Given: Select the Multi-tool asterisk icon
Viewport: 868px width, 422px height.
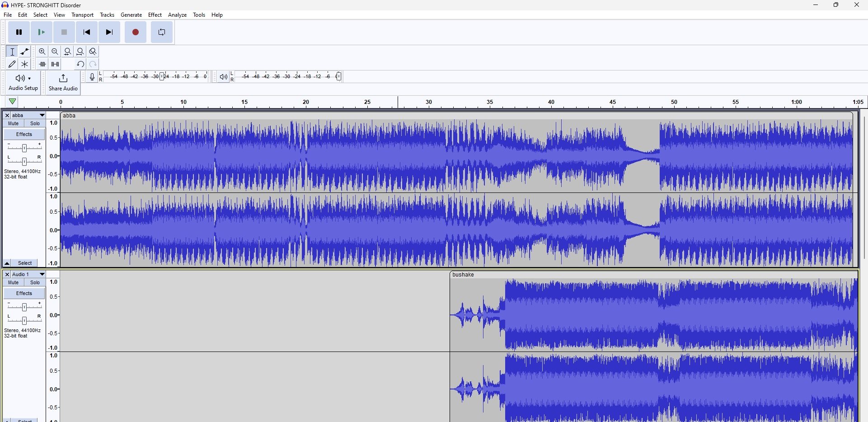Looking at the screenshot, I should pos(25,64).
